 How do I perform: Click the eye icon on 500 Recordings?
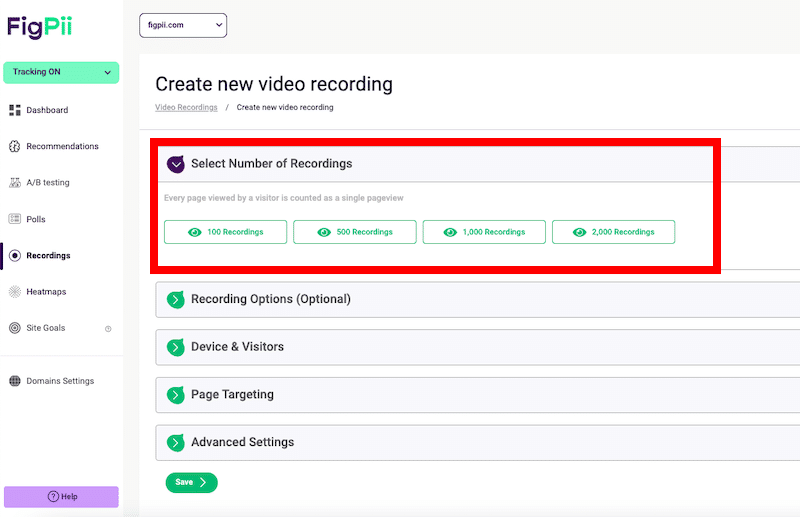[324, 232]
